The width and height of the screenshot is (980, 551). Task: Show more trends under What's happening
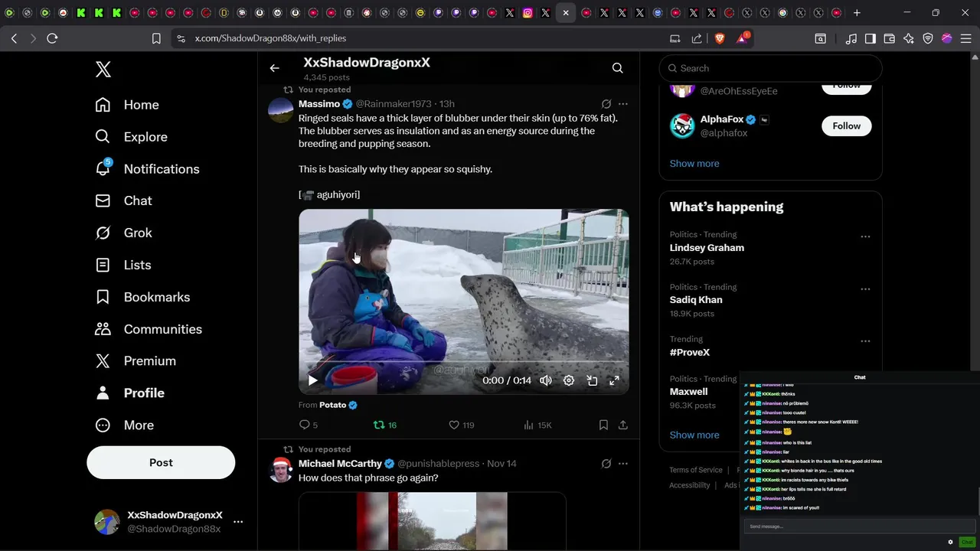click(694, 435)
